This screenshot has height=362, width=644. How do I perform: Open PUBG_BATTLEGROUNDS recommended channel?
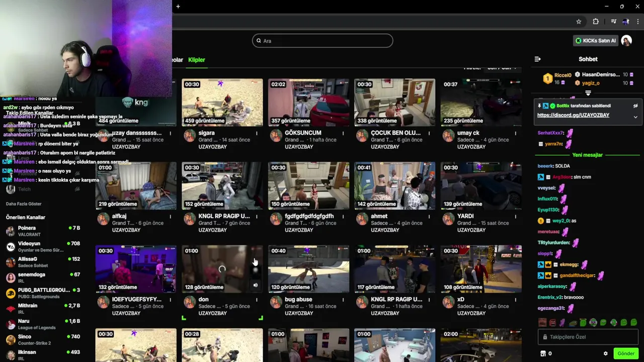[x=43, y=293]
